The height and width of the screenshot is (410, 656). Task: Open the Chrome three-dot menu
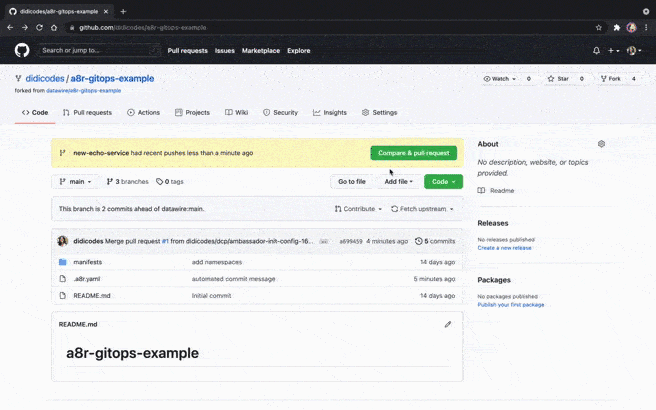coord(646,28)
